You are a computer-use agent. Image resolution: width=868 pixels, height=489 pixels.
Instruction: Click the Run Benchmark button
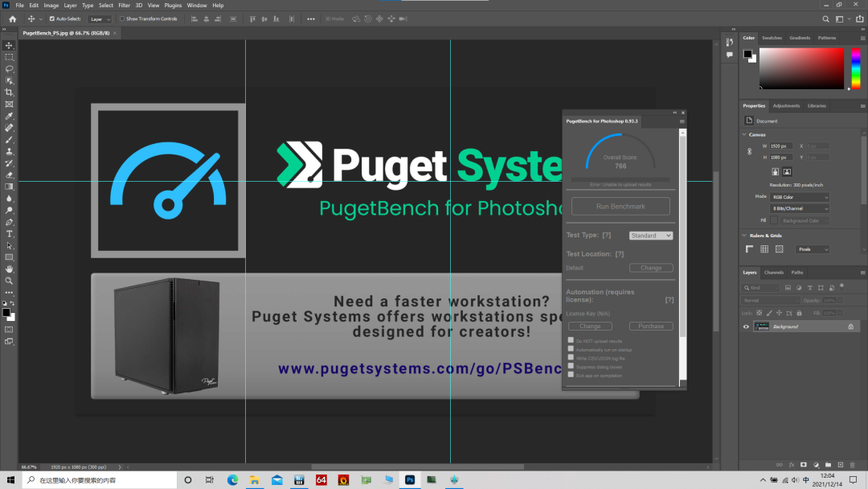coord(620,206)
